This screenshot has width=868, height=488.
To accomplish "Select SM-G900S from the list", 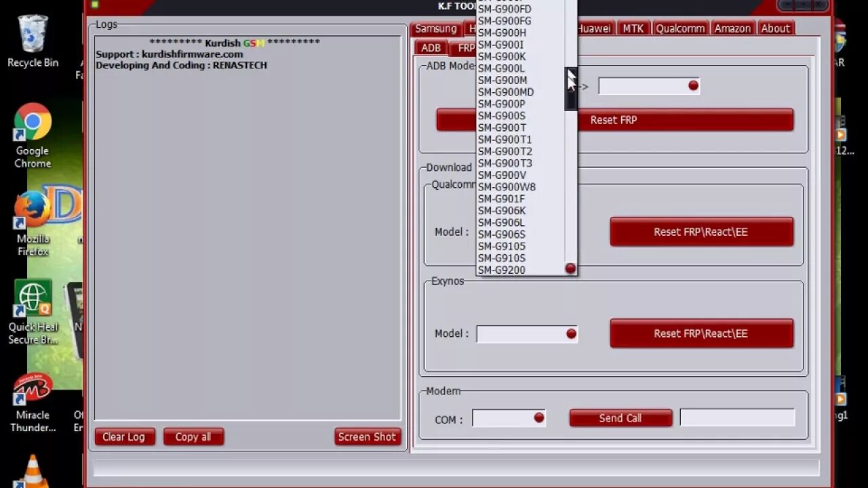I will pos(521,116).
